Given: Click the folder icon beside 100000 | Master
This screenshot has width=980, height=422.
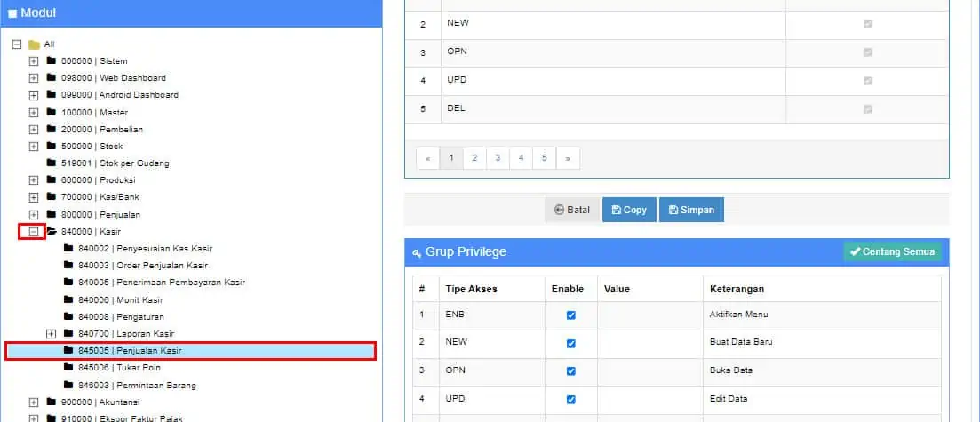Looking at the screenshot, I should (x=51, y=113).
